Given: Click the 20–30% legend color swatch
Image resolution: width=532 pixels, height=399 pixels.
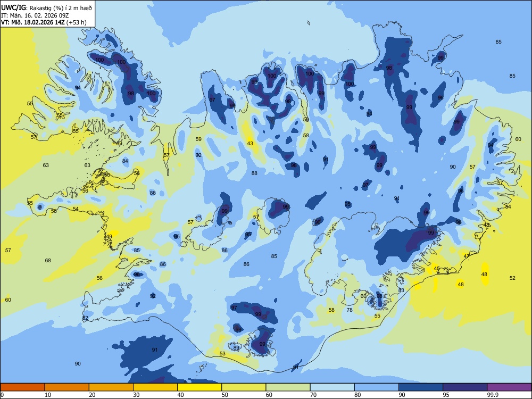Looking at the screenshot, I should pos(111,387).
